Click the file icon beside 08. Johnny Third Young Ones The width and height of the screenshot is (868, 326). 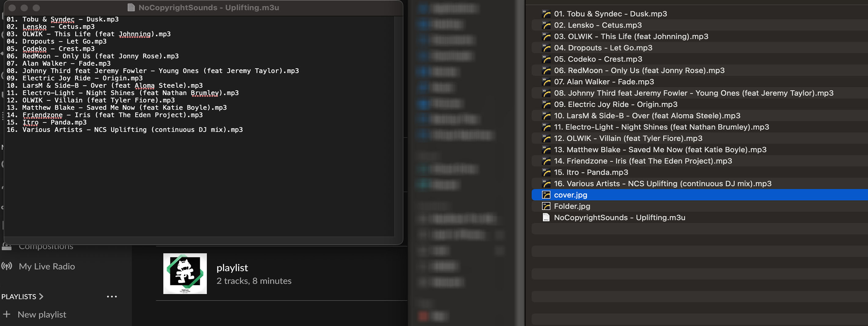pyautogui.click(x=546, y=93)
